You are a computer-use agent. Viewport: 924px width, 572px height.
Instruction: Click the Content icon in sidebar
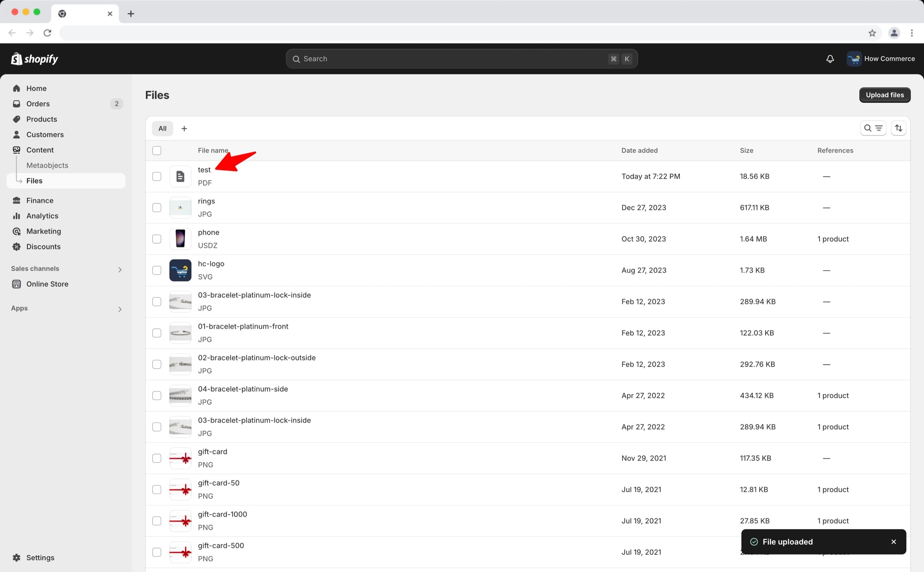click(x=16, y=150)
